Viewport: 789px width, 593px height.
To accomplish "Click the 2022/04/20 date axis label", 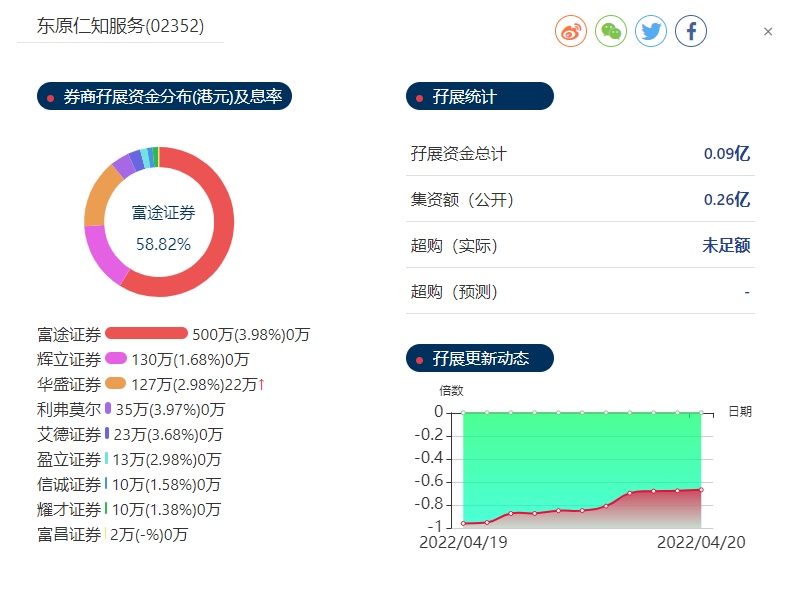I will [701, 542].
